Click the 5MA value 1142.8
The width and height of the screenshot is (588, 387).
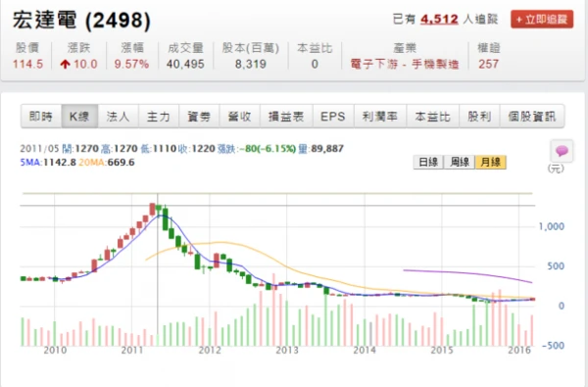click(x=60, y=163)
